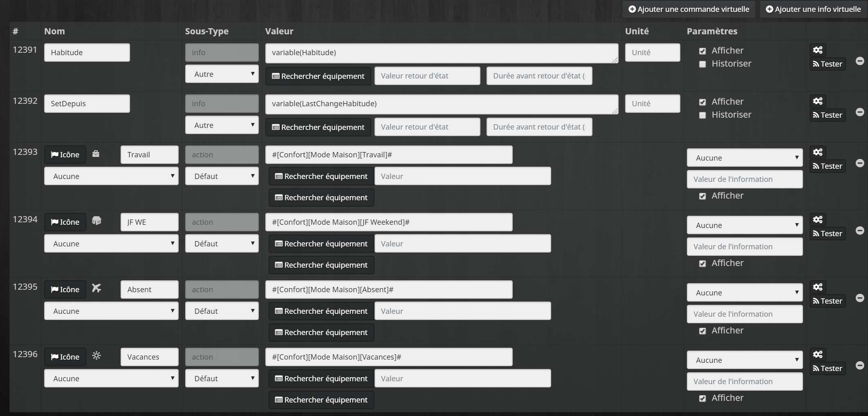Choose icon for JF WE via Icône button

[65, 222]
